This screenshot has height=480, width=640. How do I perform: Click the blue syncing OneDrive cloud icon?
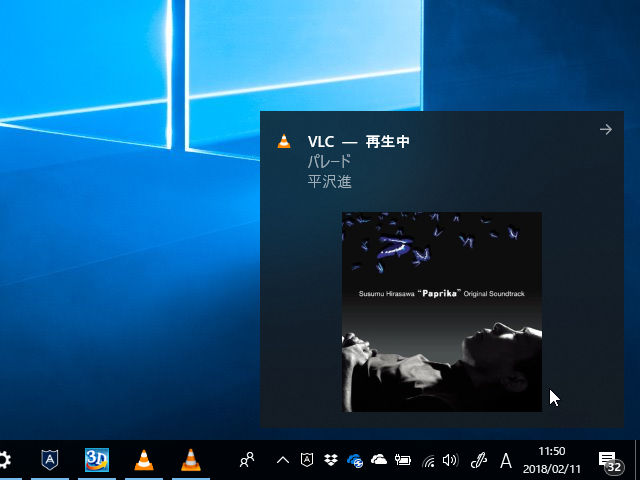[355, 460]
